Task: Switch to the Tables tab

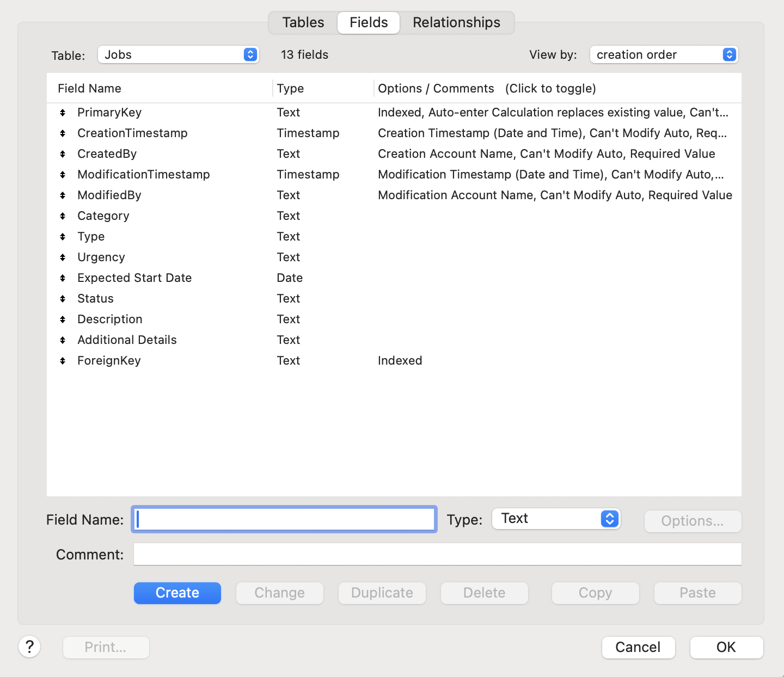Action: pyautogui.click(x=303, y=22)
